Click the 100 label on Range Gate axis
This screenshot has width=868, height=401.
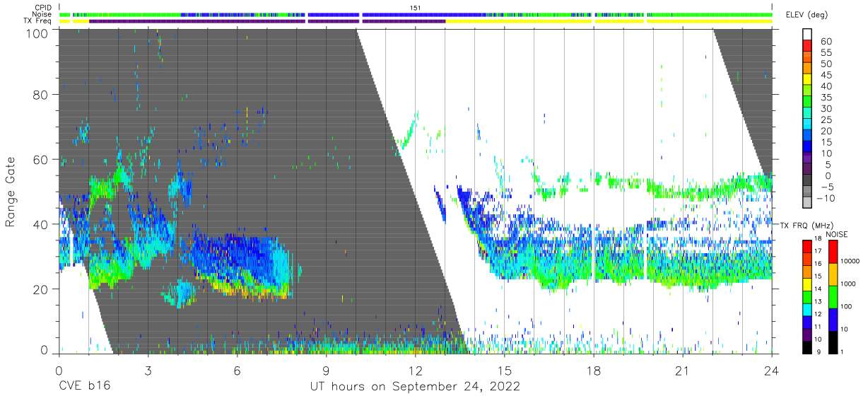point(37,33)
